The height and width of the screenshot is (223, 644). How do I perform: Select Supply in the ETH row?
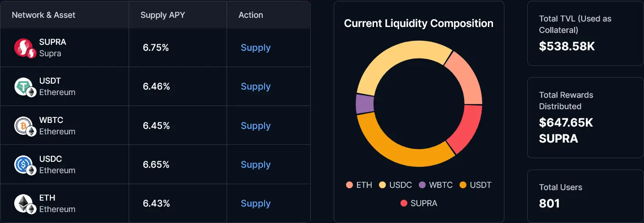(x=255, y=203)
